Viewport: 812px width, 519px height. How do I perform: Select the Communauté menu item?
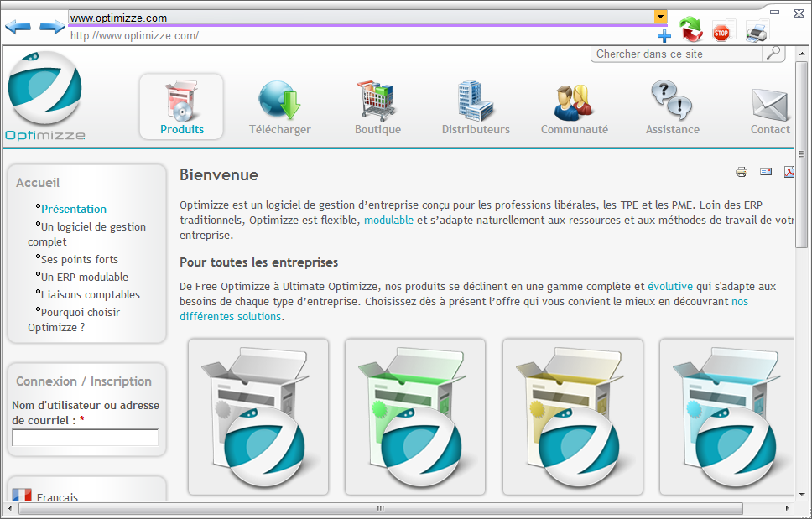tap(574, 106)
